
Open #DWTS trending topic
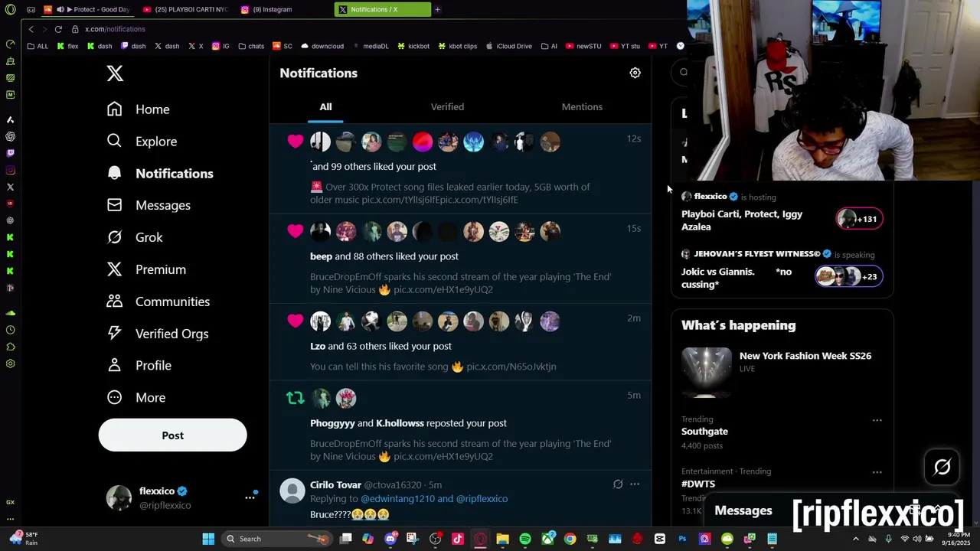pos(698,484)
